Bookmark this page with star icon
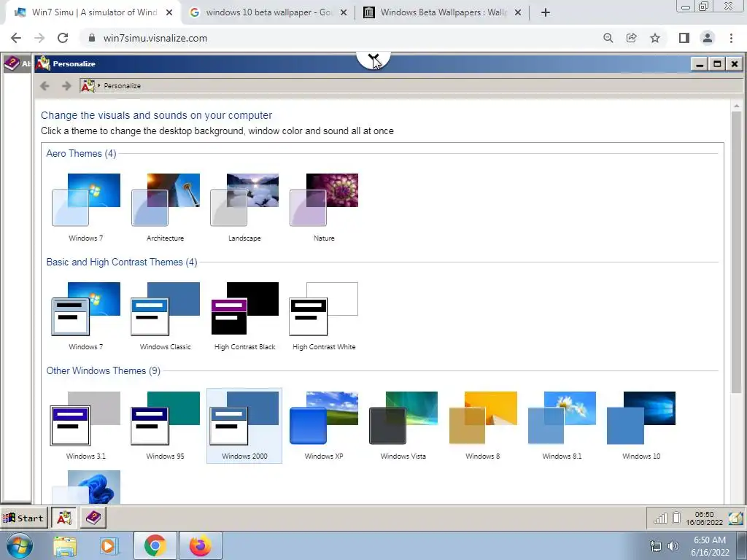747x560 pixels. (655, 38)
